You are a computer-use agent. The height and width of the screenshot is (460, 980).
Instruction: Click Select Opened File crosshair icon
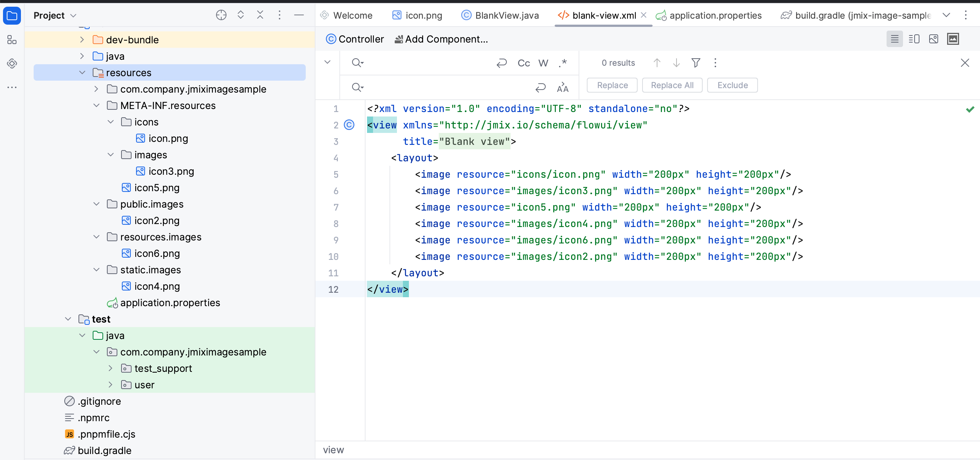[221, 15]
